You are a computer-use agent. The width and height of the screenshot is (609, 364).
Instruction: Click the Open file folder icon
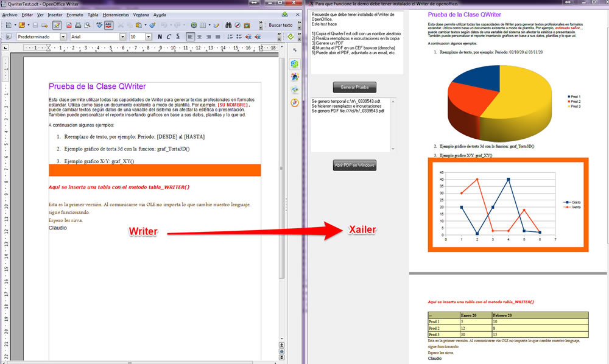pos(22,25)
